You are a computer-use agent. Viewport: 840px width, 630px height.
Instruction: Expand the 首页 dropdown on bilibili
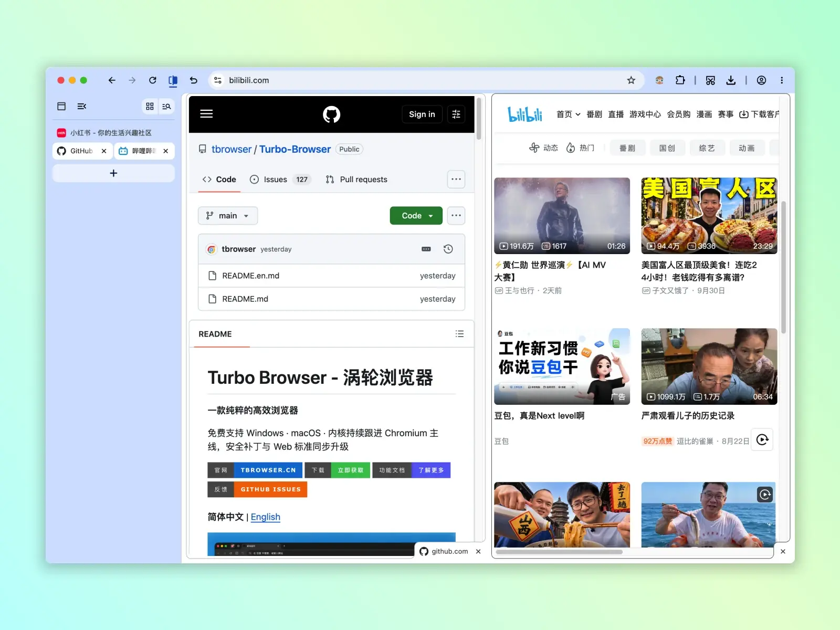point(569,114)
